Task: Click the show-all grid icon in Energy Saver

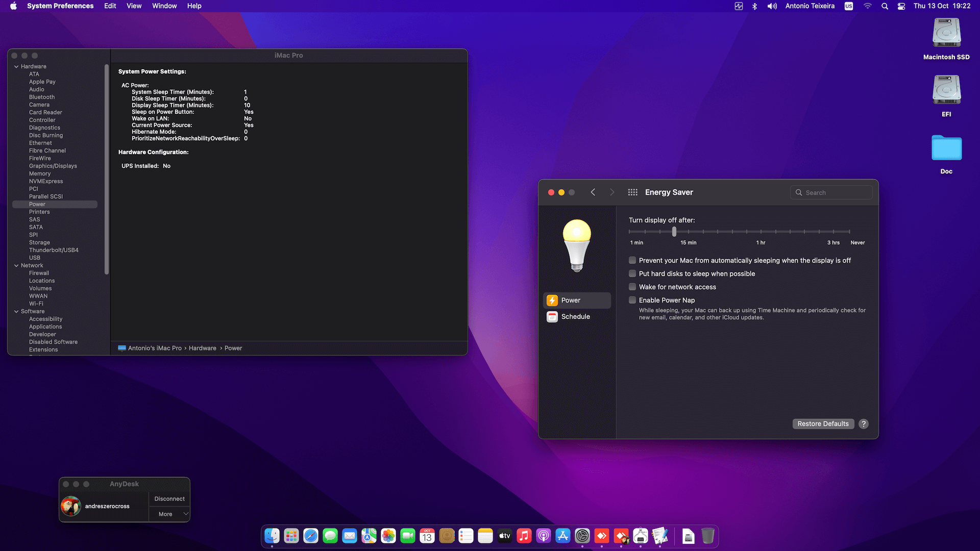Action: coord(632,192)
